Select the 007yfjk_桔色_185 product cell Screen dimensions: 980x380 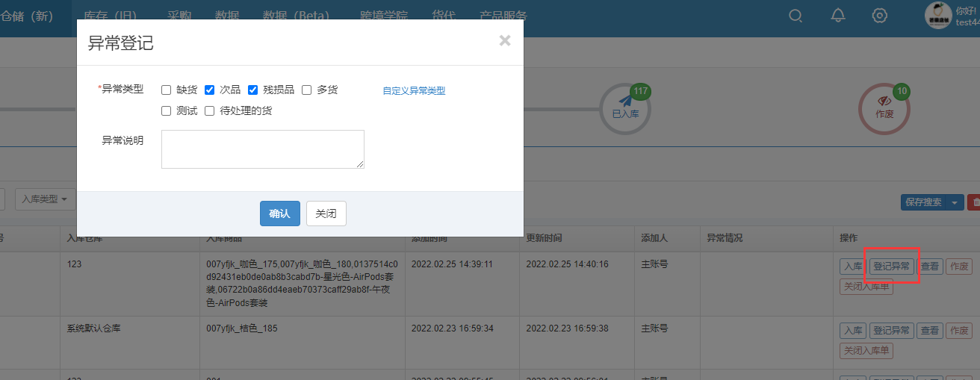coord(242,328)
